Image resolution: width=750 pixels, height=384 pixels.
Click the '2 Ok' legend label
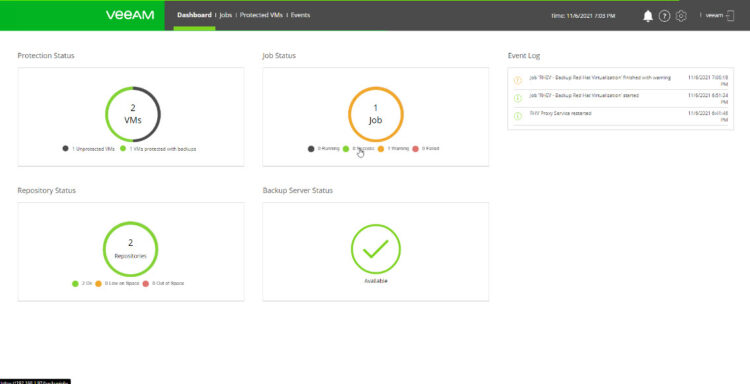pyautogui.click(x=87, y=284)
